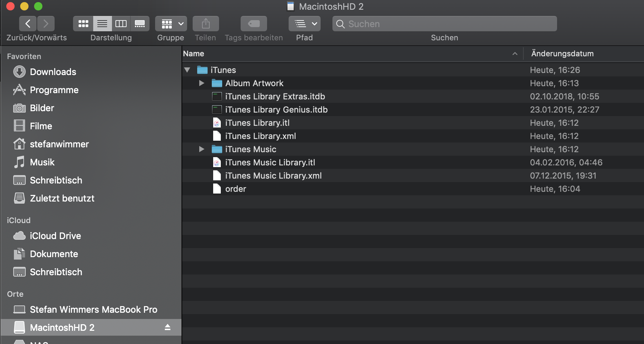Screen dimensions: 644x344
Task: Click the date Heute, 16:04
Action: pyautogui.click(x=555, y=189)
